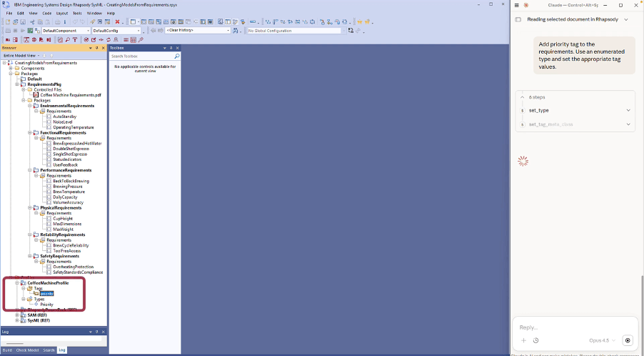Image resolution: width=644 pixels, height=356 pixels.
Task: Click the Save toolbar icon
Action: point(23,21)
